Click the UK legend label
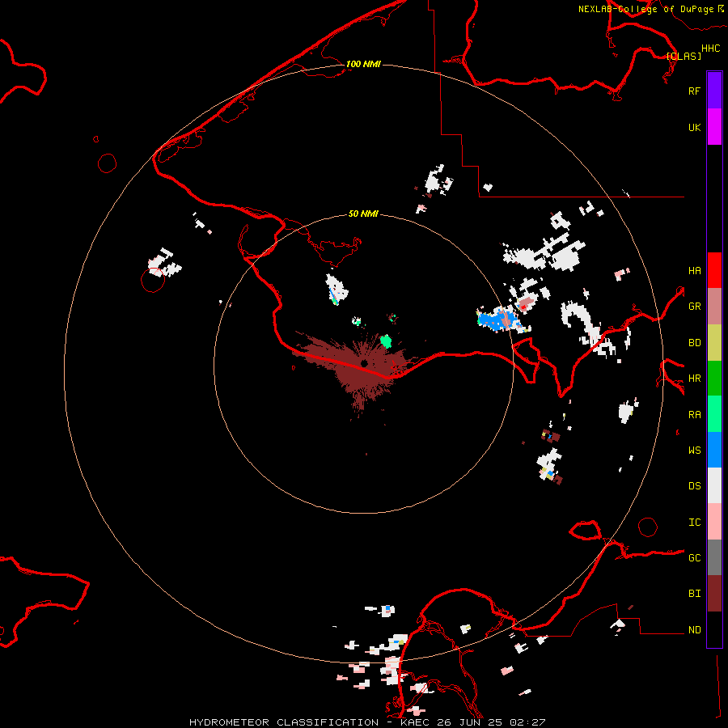Viewport: 728px width, 728px height. point(694,127)
